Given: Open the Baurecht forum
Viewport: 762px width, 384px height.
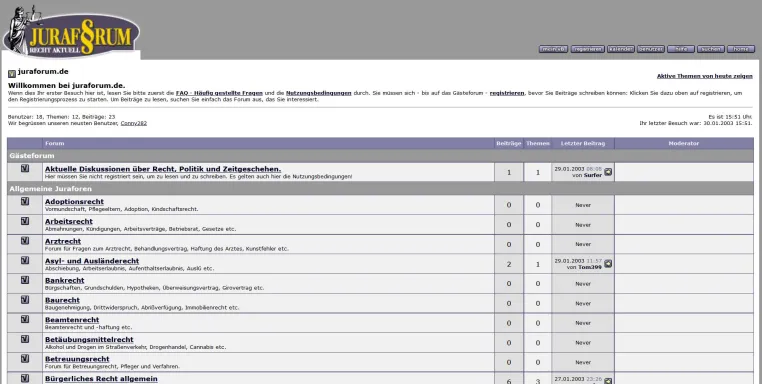Looking at the screenshot, I should coord(62,300).
